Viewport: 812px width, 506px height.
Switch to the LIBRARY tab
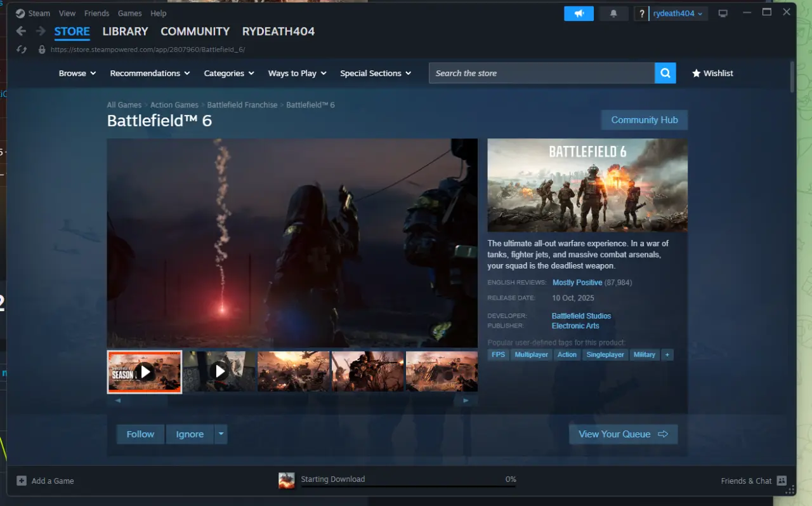(x=126, y=31)
